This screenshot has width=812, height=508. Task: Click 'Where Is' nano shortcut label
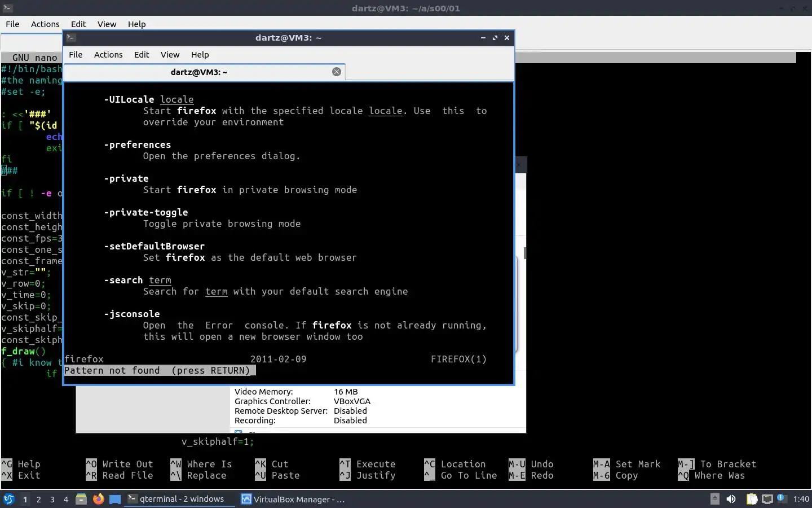click(x=209, y=464)
